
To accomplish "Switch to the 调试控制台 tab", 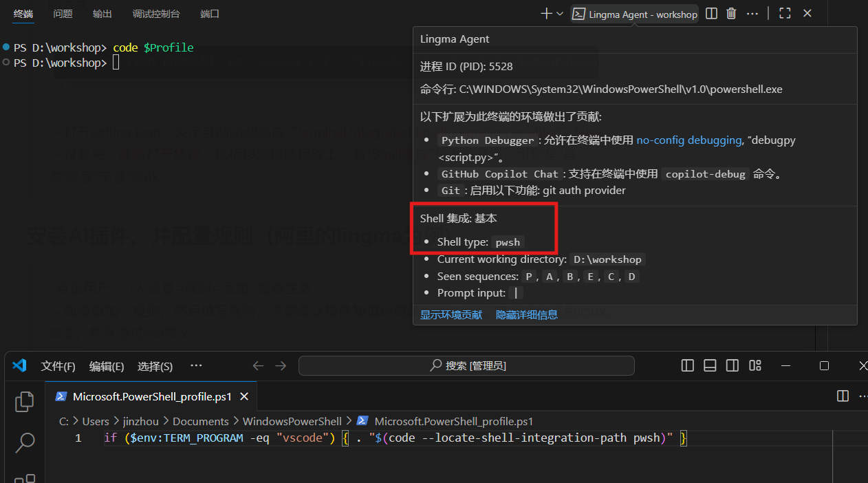I will point(156,13).
